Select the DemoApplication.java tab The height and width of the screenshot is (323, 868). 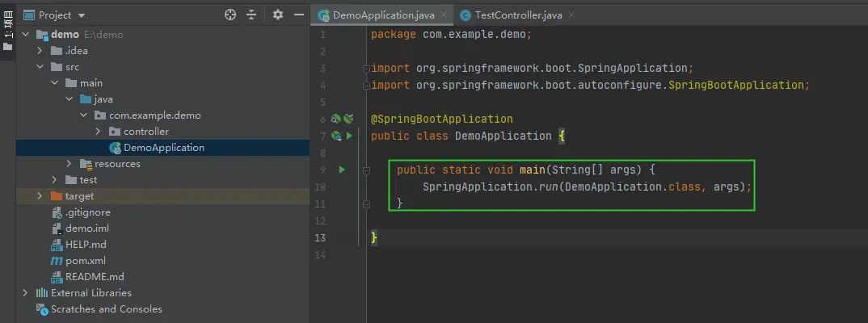click(x=376, y=15)
